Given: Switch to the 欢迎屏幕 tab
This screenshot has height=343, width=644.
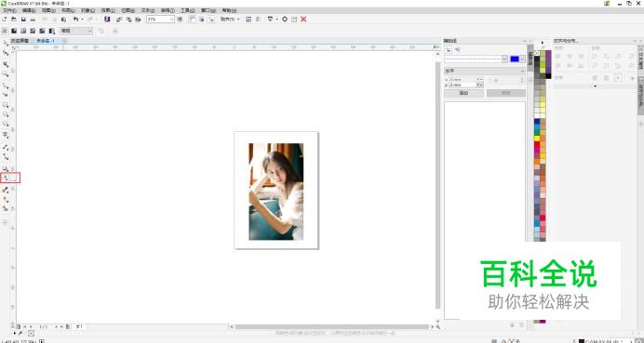Looking at the screenshot, I should tap(20, 41).
